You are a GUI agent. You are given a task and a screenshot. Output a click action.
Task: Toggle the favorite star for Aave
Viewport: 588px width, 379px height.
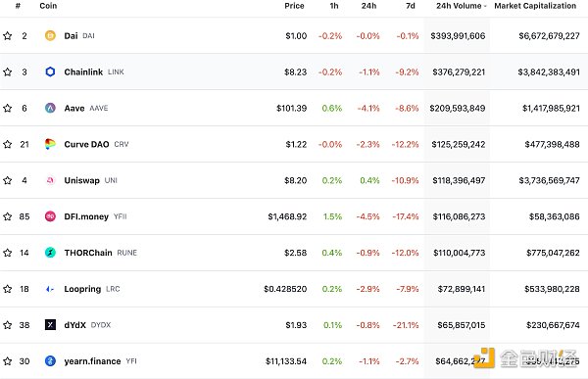[x=8, y=108]
